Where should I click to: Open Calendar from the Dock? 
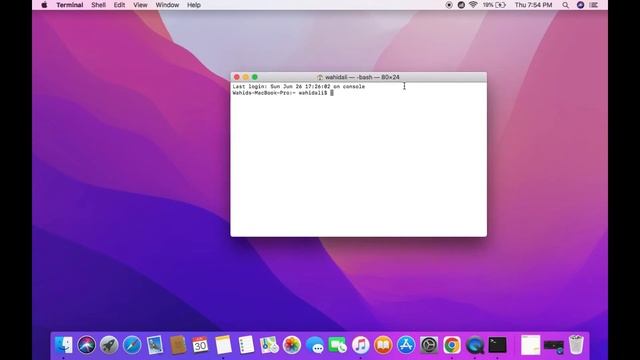[x=200, y=345]
